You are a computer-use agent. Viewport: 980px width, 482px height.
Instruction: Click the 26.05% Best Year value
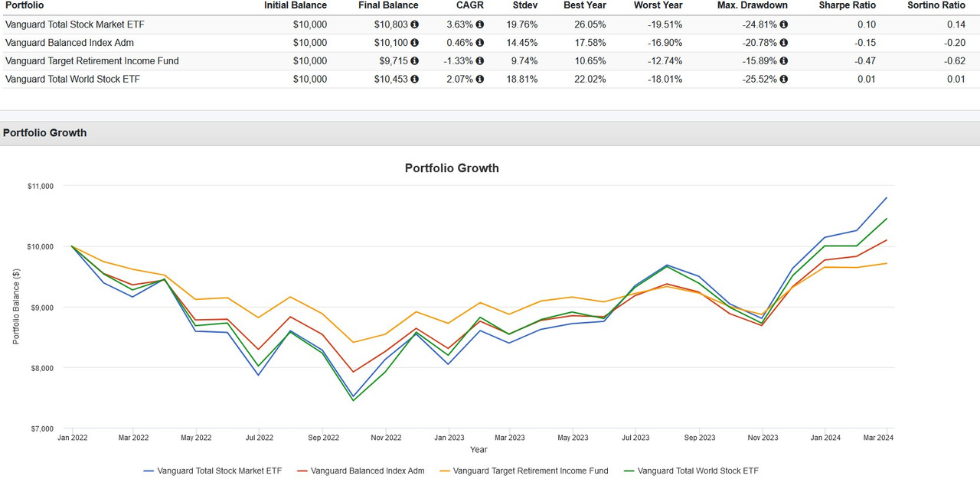click(x=590, y=24)
